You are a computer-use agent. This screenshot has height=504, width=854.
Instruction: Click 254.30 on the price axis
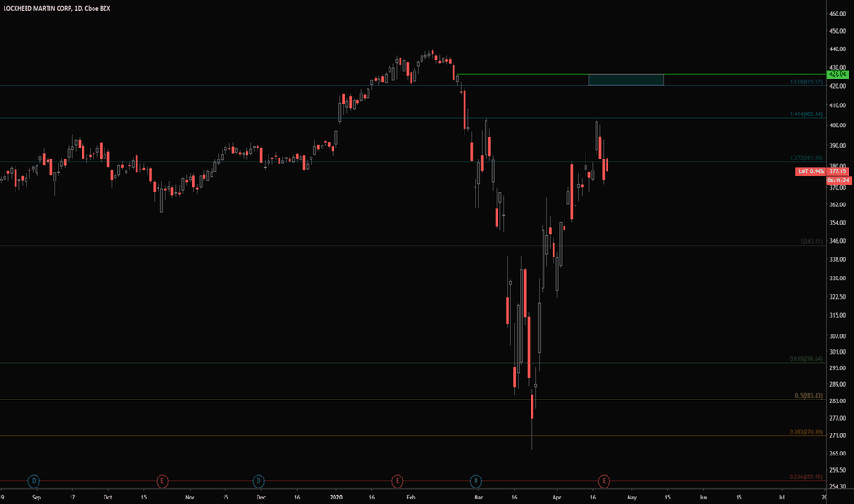(x=838, y=487)
